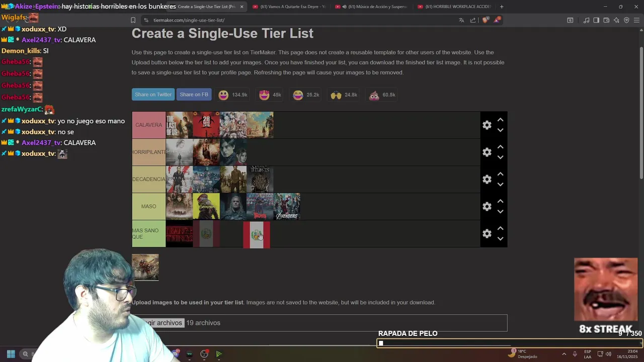This screenshot has height=362, width=644.
Task: Click the CALAVERA tier label
Action: (149, 125)
